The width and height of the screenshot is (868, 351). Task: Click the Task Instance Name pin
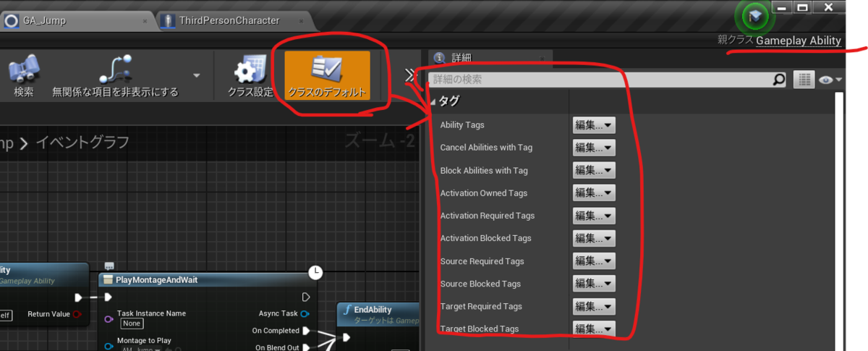(x=108, y=318)
